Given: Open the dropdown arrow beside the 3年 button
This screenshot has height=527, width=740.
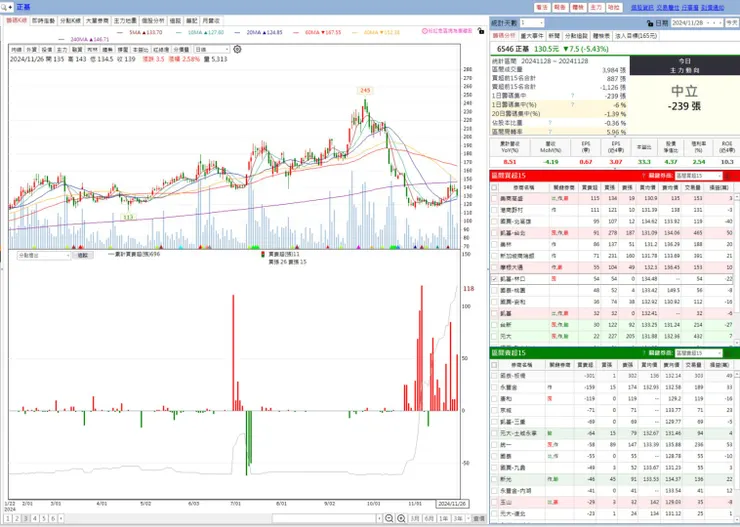Looking at the screenshot, I should click(468, 519).
